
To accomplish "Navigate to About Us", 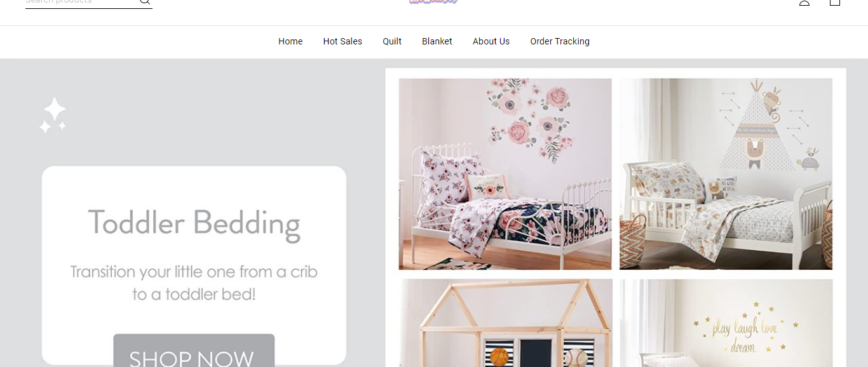I will (x=491, y=41).
